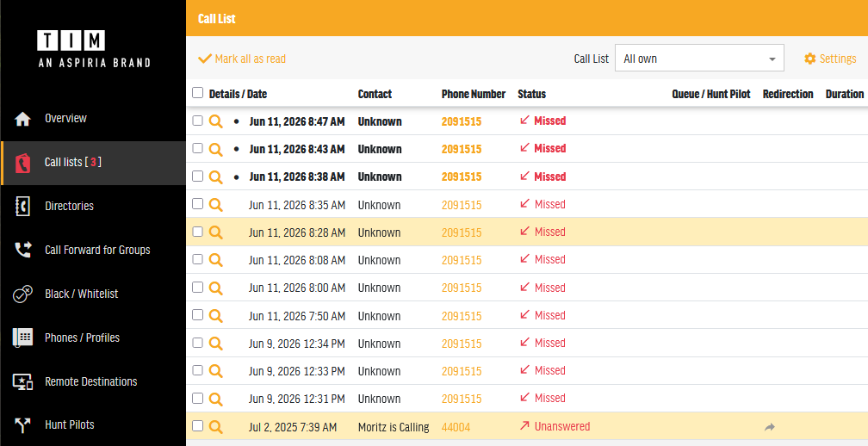Screen dimensions: 868x446
Task: Check the box for the 8:47 AM call
Action: (x=198, y=120)
